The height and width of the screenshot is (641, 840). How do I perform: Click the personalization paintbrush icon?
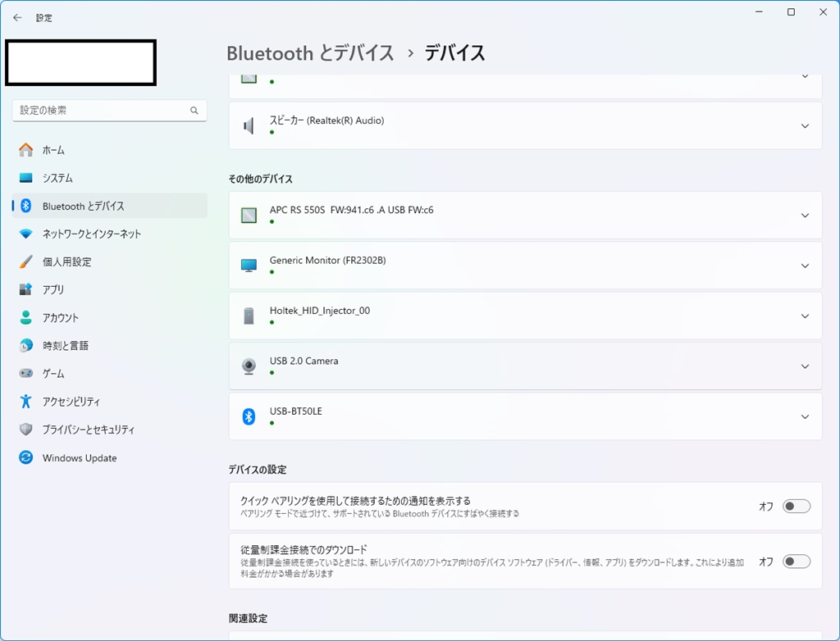point(25,261)
